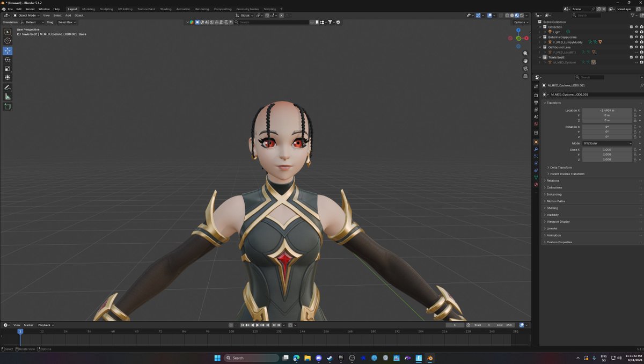Open the timeline Marker menu

point(28,325)
